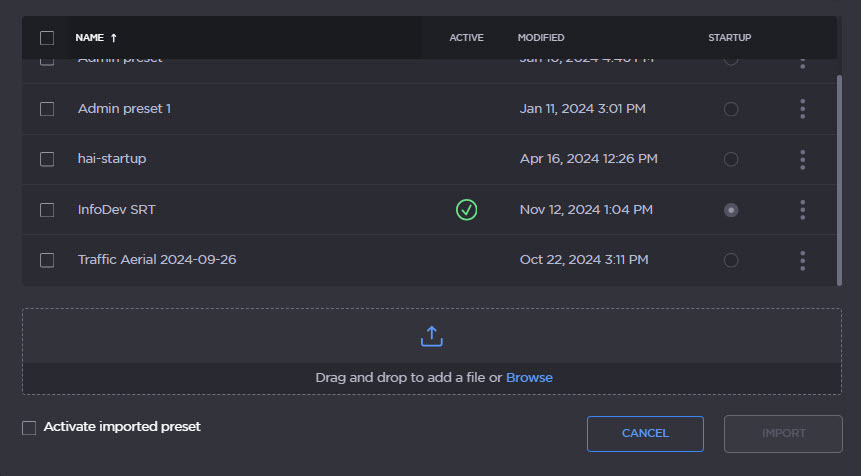Check the Traffic Aerial 2024-09-26 checkbox
The image size is (861, 476).
(47, 260)
